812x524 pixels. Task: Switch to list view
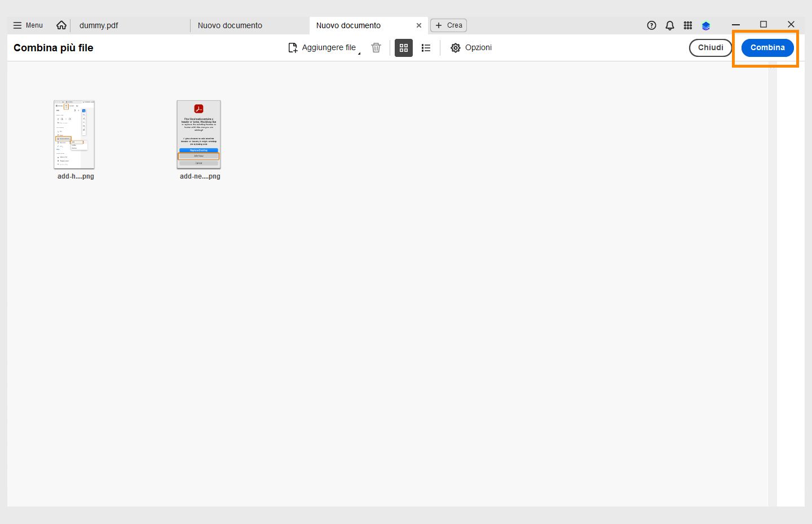point(426,48)
